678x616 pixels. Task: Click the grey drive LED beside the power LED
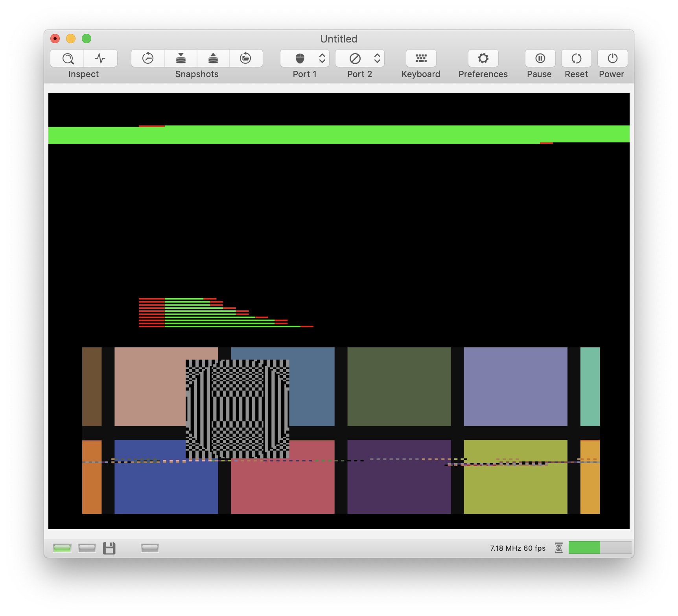coord(87,548)
